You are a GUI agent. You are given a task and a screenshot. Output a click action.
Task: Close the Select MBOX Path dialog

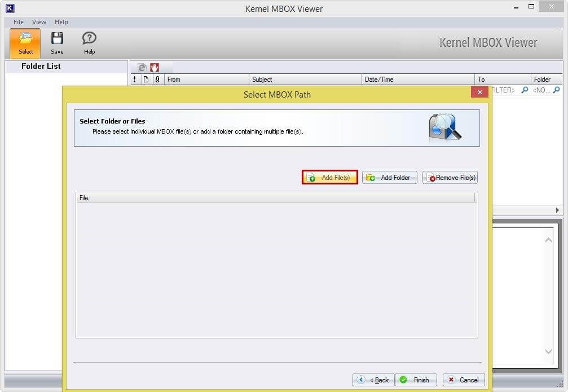click(479, 92)
